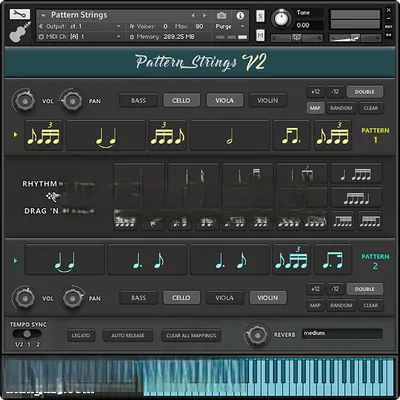Expand the Pattern Strings instrument name dropdown
Viewport: 400px width, 400px height.
point(43,15)
